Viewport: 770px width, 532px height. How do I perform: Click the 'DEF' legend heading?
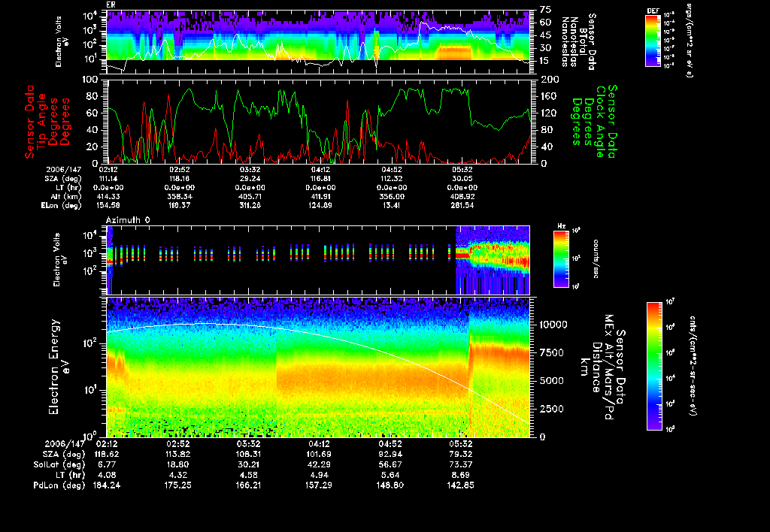[653, 11]
